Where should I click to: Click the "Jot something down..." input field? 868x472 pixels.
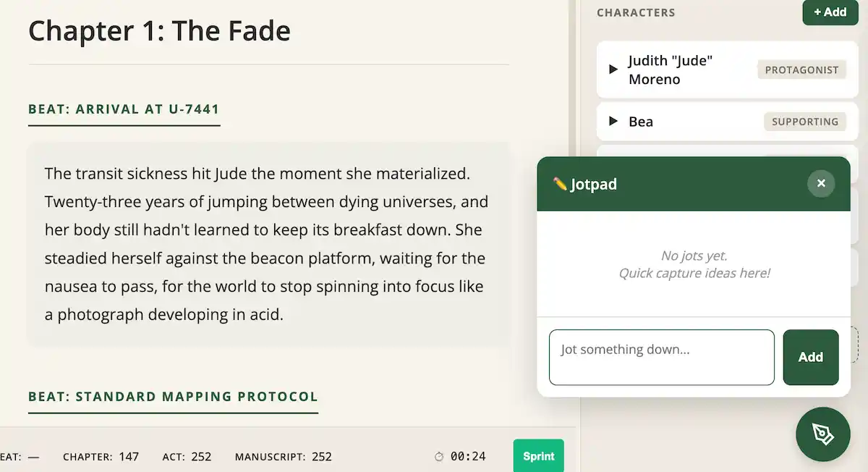tap(661, 357)
